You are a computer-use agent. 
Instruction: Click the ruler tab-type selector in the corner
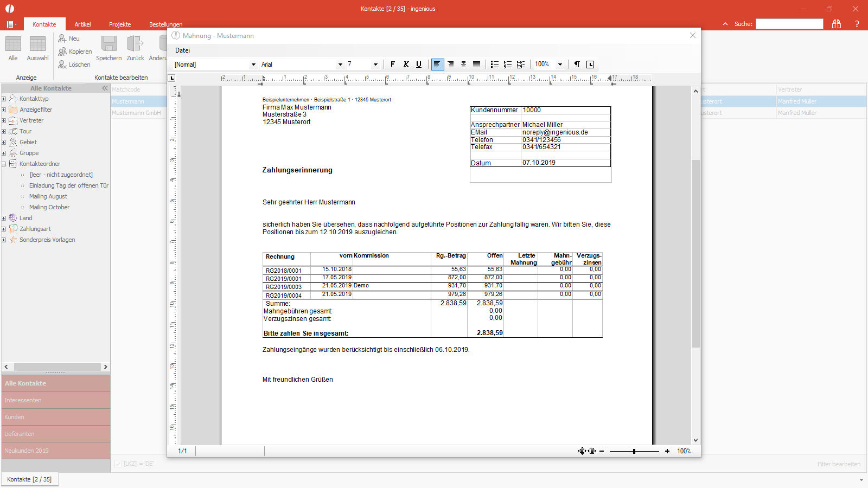pyautogui.click(x=172, y=78)
